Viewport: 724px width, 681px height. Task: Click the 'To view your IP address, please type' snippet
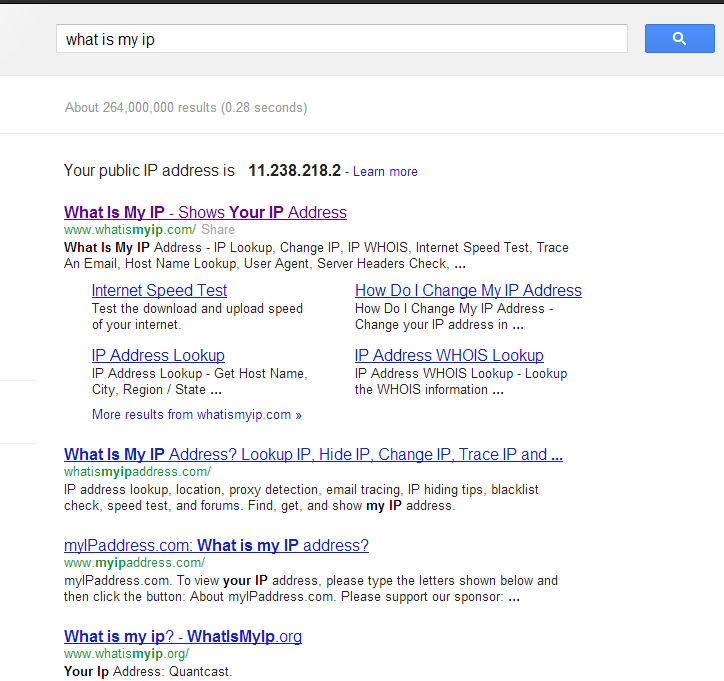[x=311, y=588]
